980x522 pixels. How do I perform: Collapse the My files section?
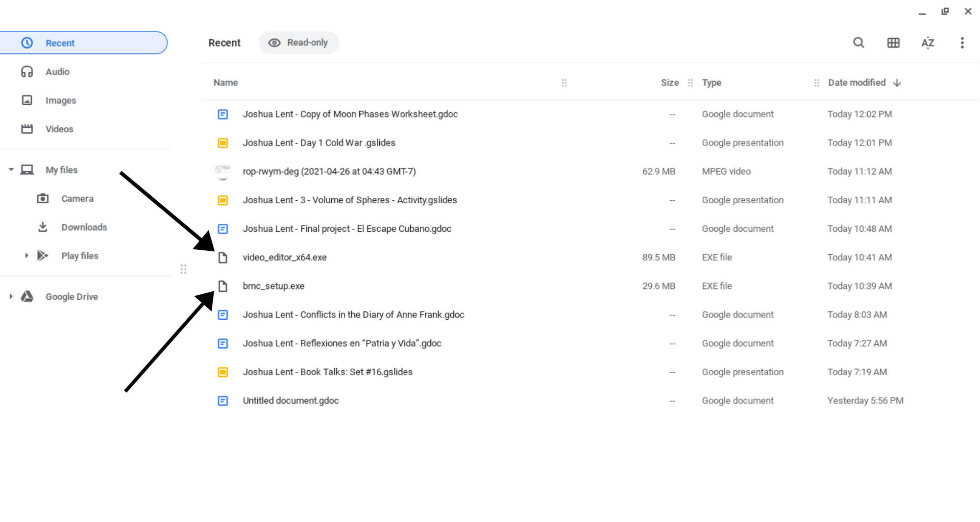pyautogui.click(x=11, y=170)
